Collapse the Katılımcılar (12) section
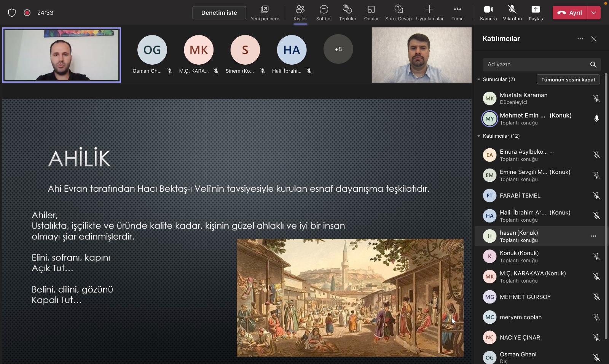Screen dimensions: 609x364 479,136
